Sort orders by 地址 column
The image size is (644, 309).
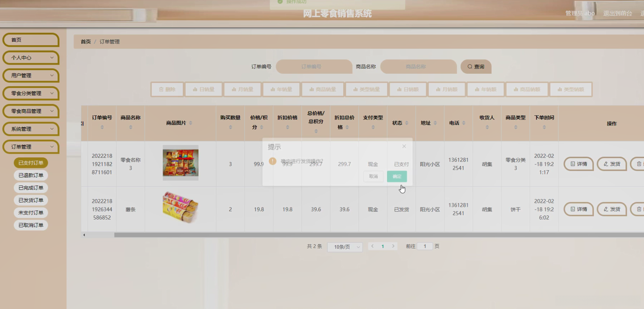point(435,123)
